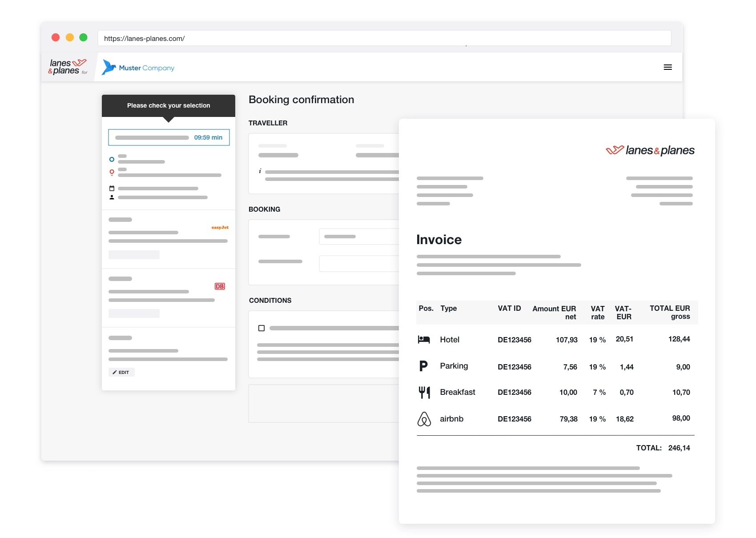Click the 'Booking confirmation' heading
Screen dimensions: 756x538
pyautogui.click(x=302, y=100)
